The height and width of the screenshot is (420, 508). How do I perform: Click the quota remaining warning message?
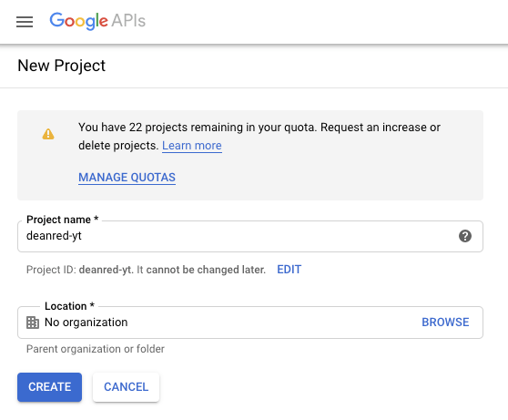[x=259, y=137]
